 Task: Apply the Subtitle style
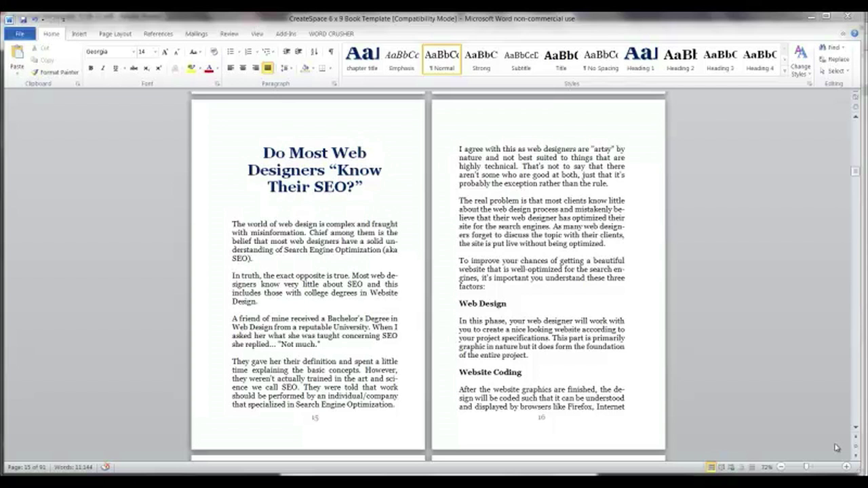coord(521,58)
